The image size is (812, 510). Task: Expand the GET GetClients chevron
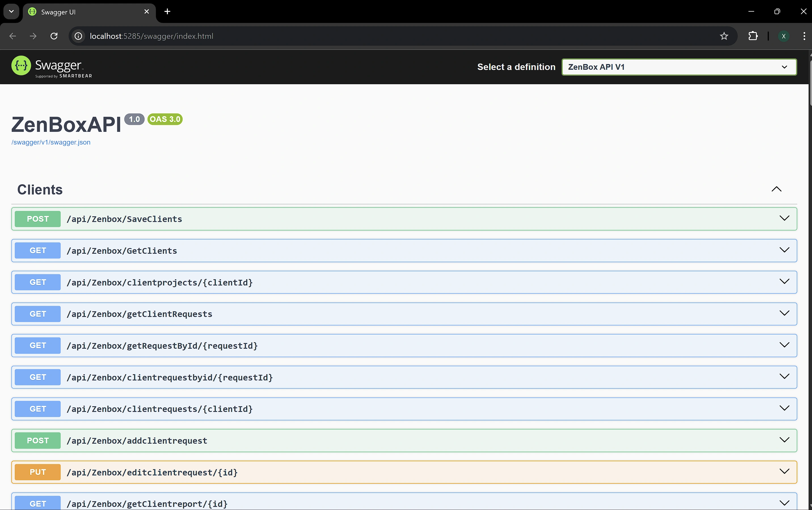pos(784,250)
